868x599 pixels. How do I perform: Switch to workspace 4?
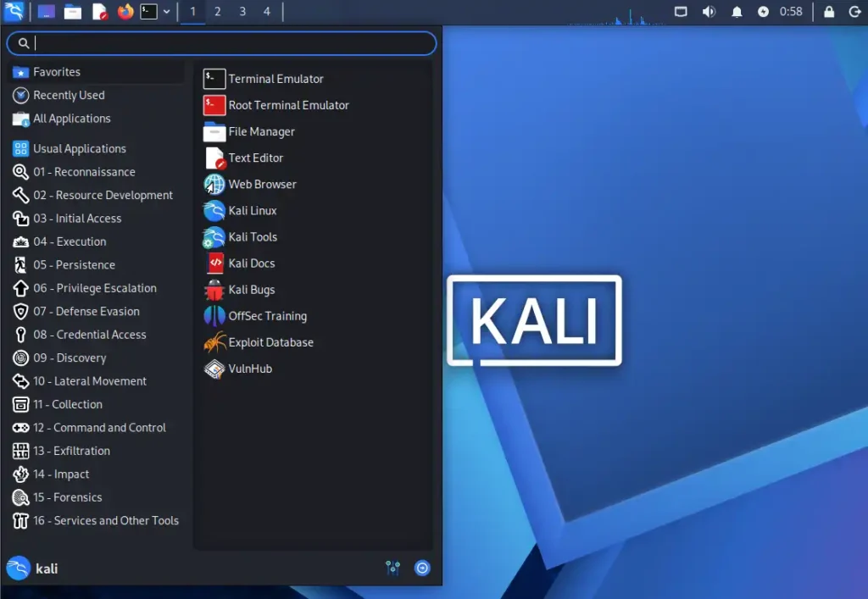coord(267,11)
